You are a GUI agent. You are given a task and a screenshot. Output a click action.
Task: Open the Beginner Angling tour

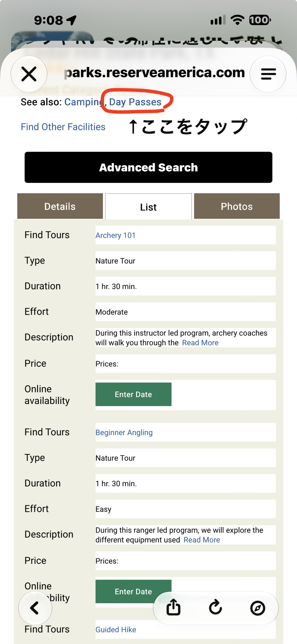pos(124,432)
